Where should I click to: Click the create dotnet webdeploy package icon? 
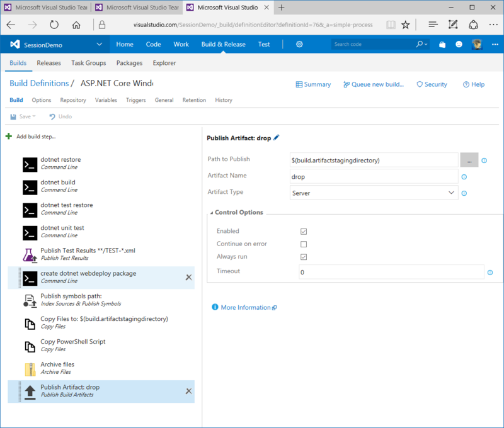coord(30,279)
